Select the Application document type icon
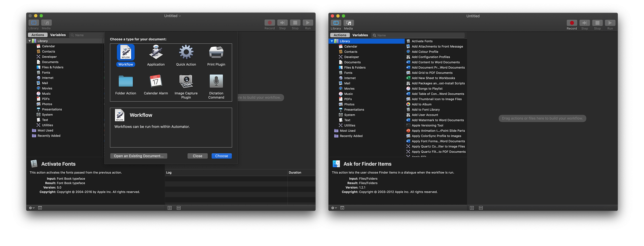This screenshot has width=644, height=246. [156, 52]
